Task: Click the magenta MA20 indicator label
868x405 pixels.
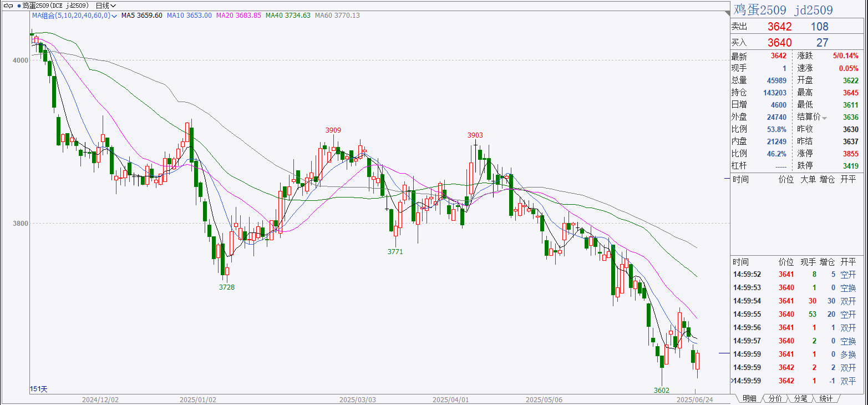Action: pos(238,16)
